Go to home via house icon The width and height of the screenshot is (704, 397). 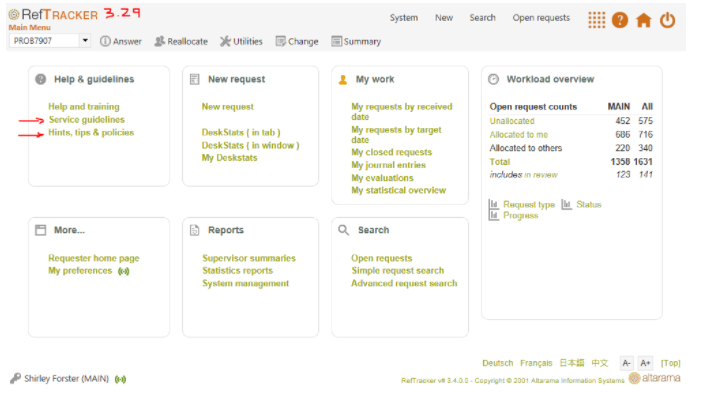coord(643,20)
